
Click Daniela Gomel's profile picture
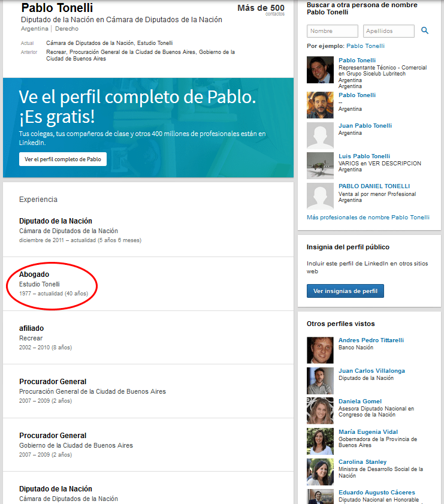[x=320, y=411]
